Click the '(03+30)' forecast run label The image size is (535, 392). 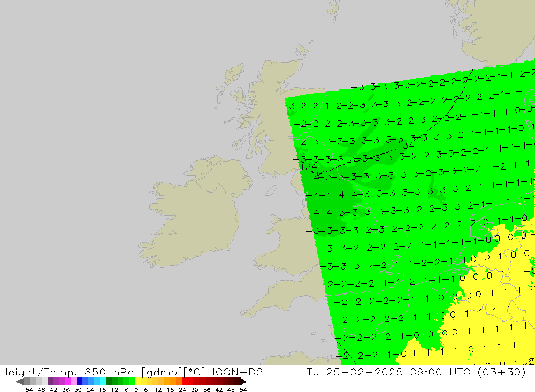coord(502,372)
